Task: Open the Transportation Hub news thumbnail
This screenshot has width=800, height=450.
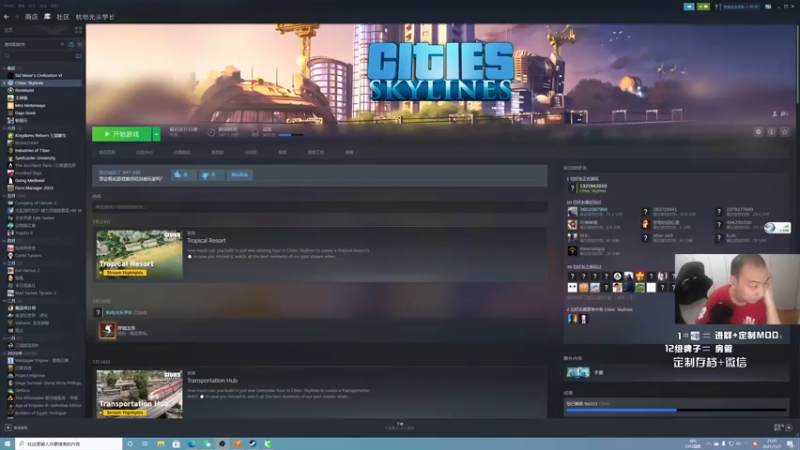Action: (x=139, y=394)
